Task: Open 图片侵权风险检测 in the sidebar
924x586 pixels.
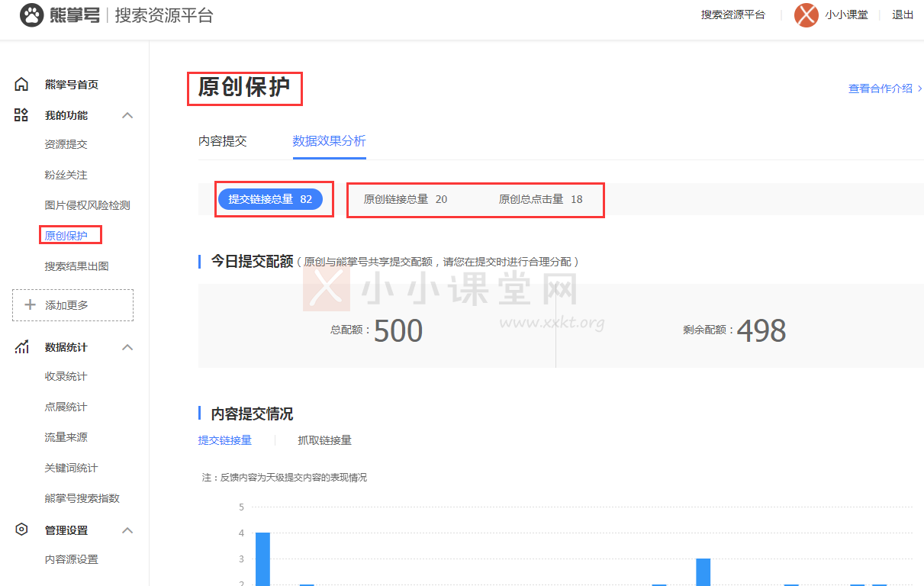Action: coord(87,205)
